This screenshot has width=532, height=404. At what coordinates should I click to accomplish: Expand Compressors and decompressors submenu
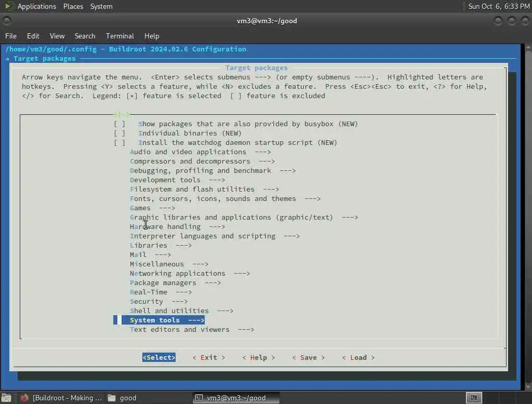(x=202, y=161)
